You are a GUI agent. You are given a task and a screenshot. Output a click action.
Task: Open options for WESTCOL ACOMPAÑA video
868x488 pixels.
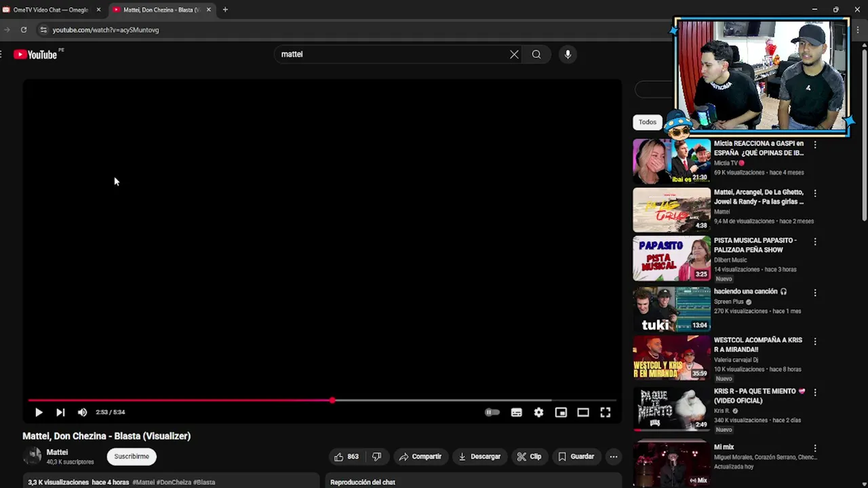[815, 342]
